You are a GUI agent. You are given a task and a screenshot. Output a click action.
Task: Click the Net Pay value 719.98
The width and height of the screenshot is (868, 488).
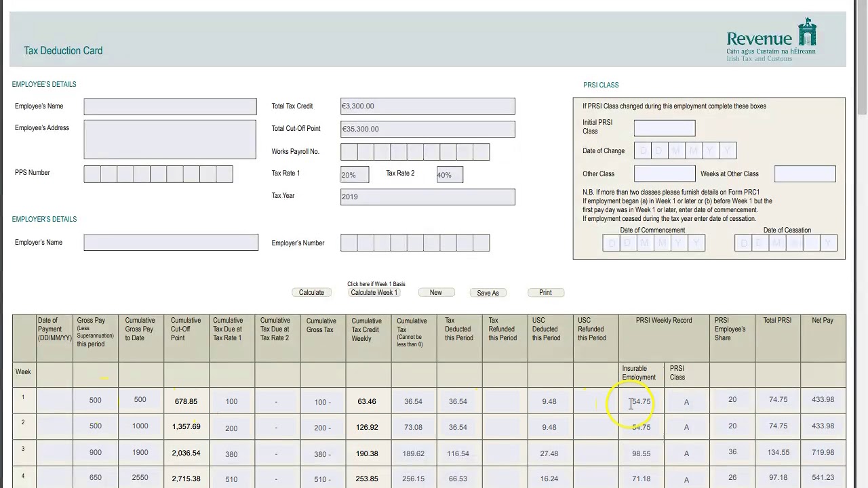tap(823, 453)
